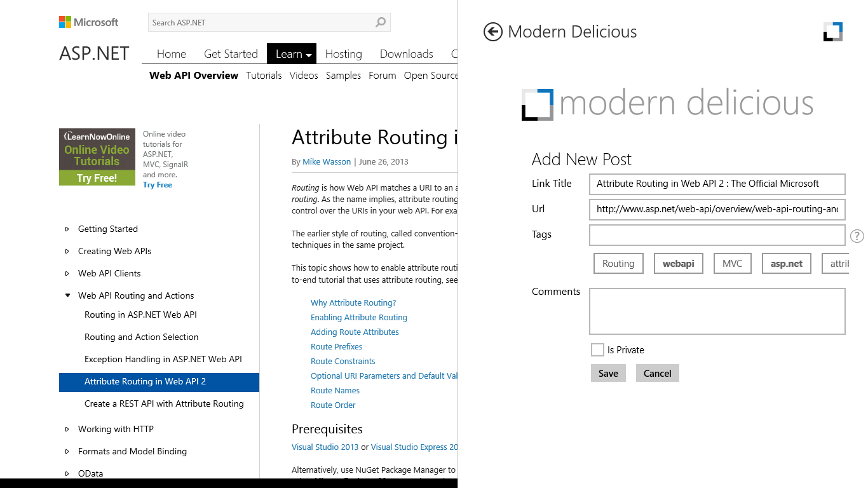Open the Modern Delicious logo icon in the header corner
The image size is (868, 488).
tap(833, 32)
